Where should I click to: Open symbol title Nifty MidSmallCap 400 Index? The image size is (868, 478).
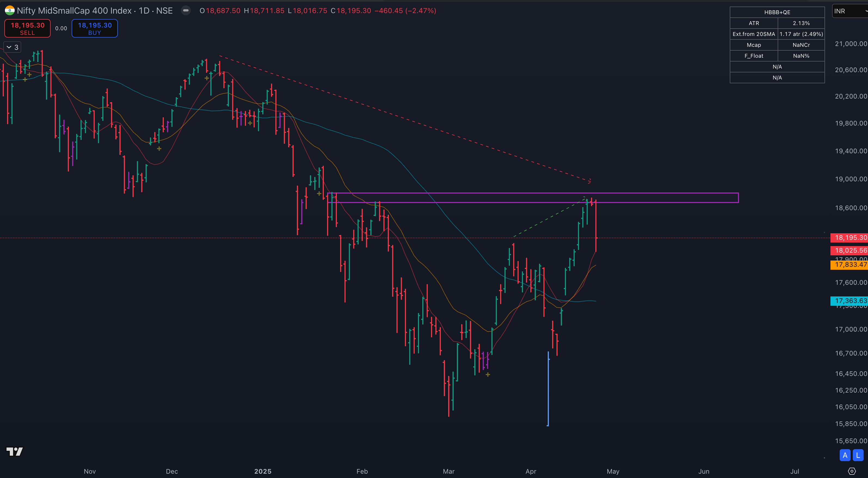click(74, 11)
